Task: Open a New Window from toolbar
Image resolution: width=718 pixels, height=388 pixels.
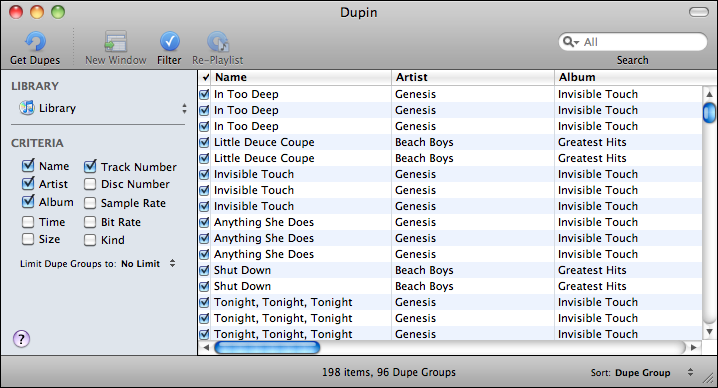Action: (x=115, y=42)
